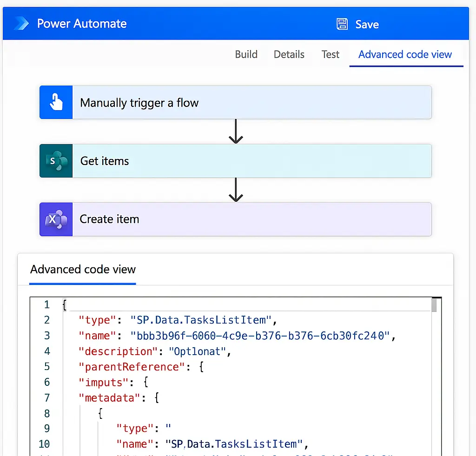This screenshot has width=476, height=456.
Task: Click the "name" key on line 10
Action: pos(135,444)
